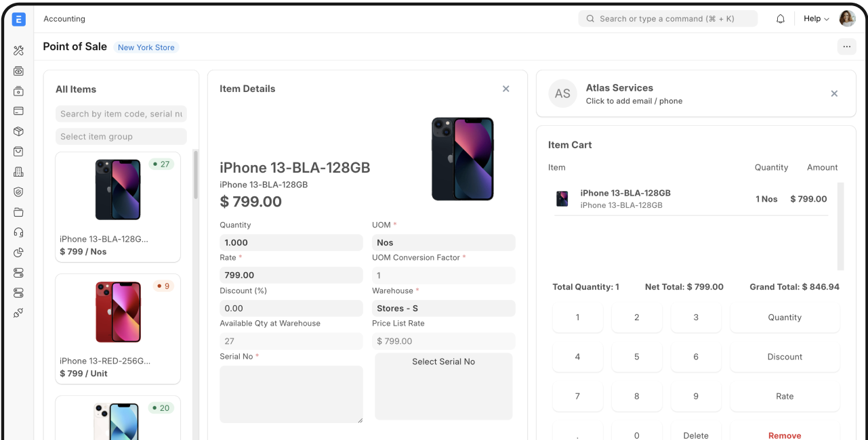The height and width of the screenshot is (440, 868).
Task: Open the notifications bell
Action: (x=781, y=19)
